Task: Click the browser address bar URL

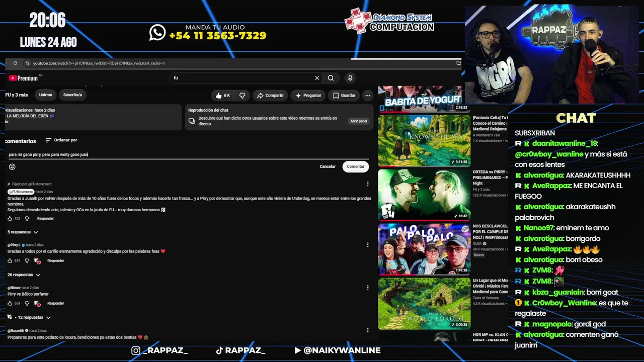Action: pyautogui.click(x=99, y=63)
